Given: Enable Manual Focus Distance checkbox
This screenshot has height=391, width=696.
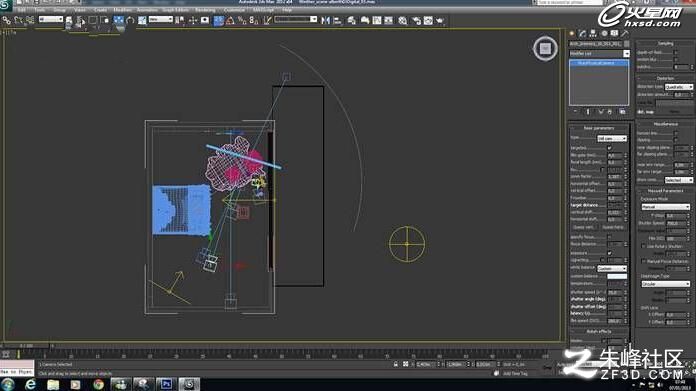Looking at the screenshot, I should pos(643,261).
